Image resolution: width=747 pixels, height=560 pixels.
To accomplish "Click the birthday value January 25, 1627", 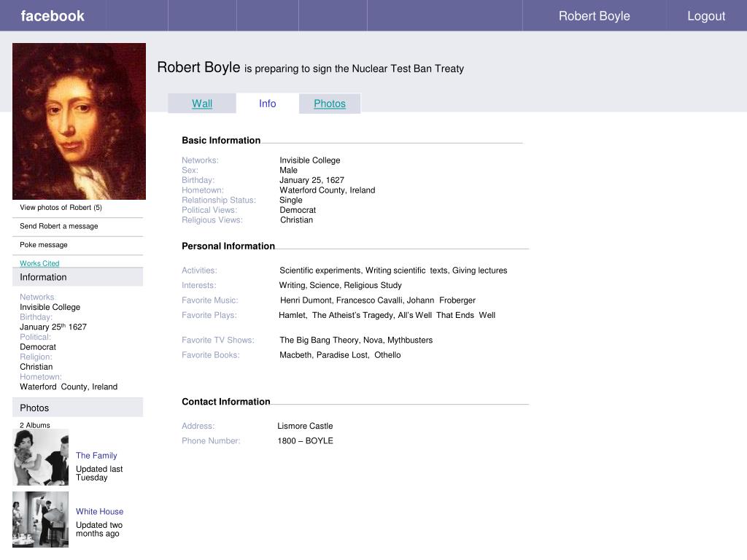I will pos(311,180).
